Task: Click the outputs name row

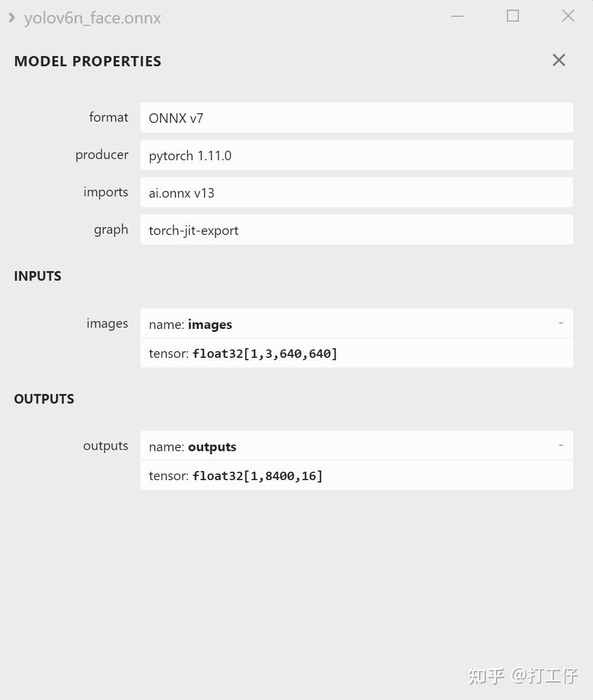Action: point(350,446)
